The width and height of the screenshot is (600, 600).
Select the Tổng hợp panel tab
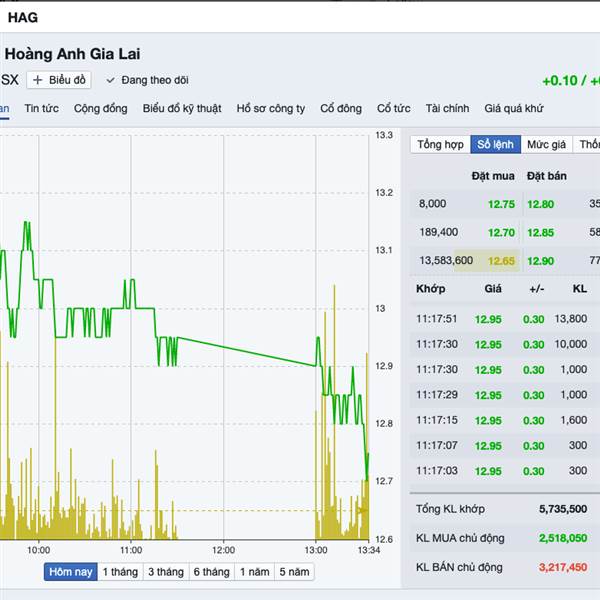440,144
